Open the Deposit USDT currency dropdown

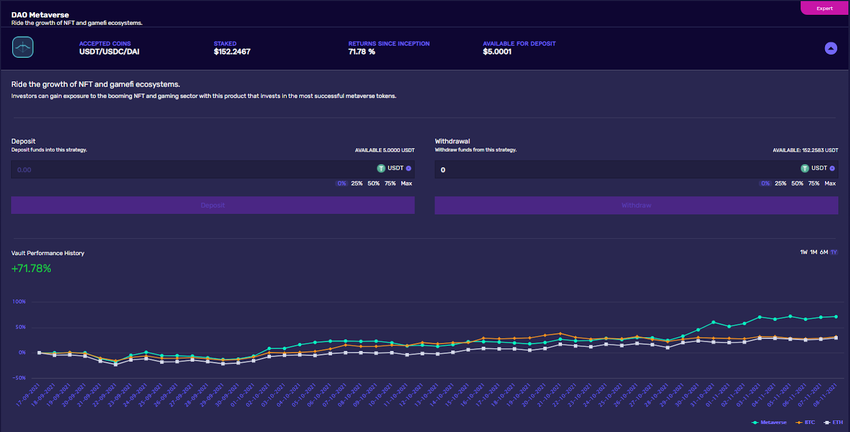(x=409, y=168)
